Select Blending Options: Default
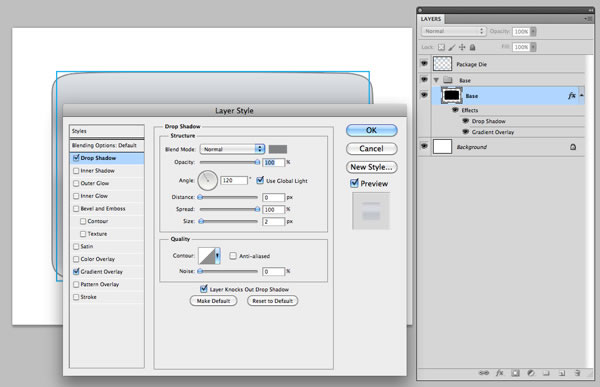 click(x=107, y=145)
